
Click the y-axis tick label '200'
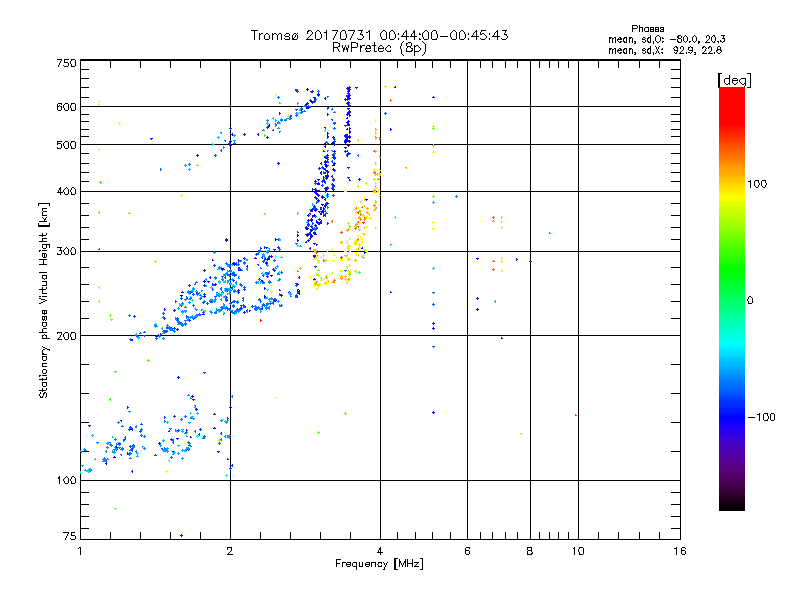point(66,336)
